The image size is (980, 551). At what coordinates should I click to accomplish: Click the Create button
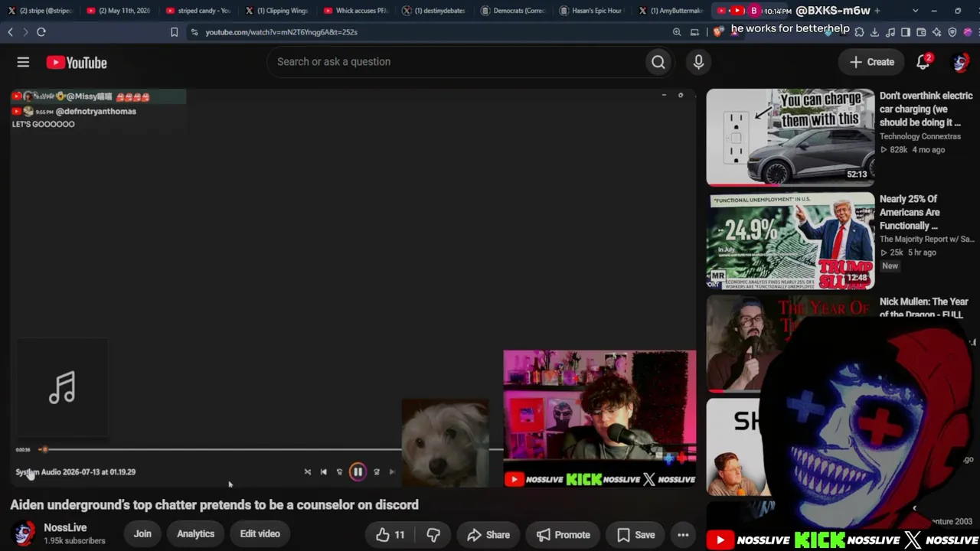click(872, 62)
